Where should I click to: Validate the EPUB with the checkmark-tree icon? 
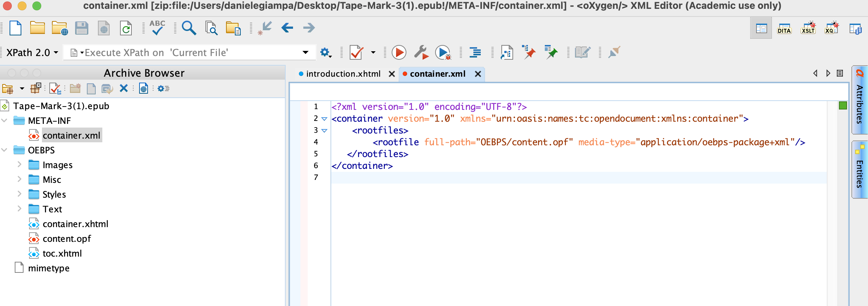point(55,88)
